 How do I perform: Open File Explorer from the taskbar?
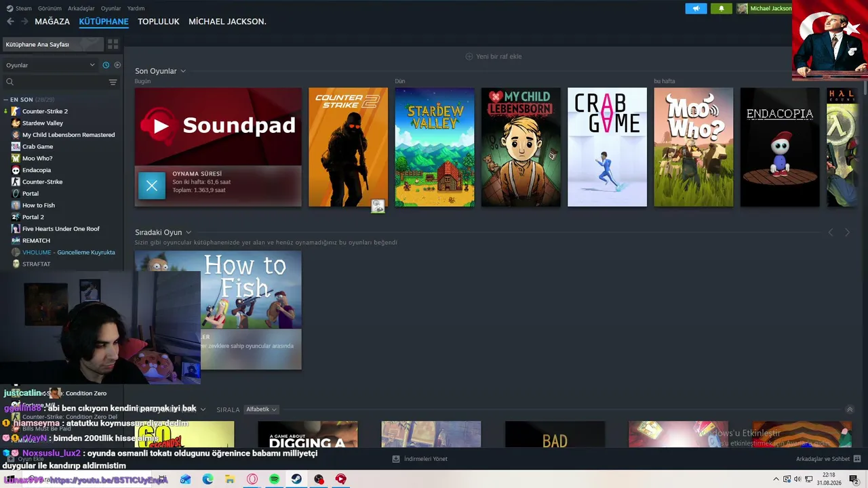[230, 479]
